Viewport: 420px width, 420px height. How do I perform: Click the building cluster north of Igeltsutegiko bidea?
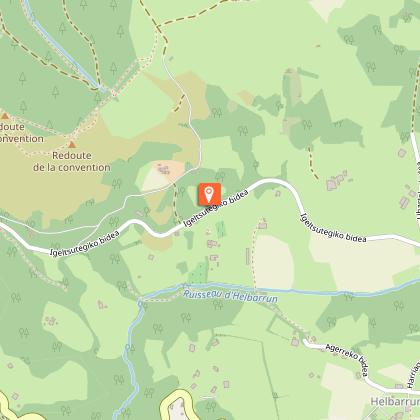pyautogui.click(x=337, y=181)
